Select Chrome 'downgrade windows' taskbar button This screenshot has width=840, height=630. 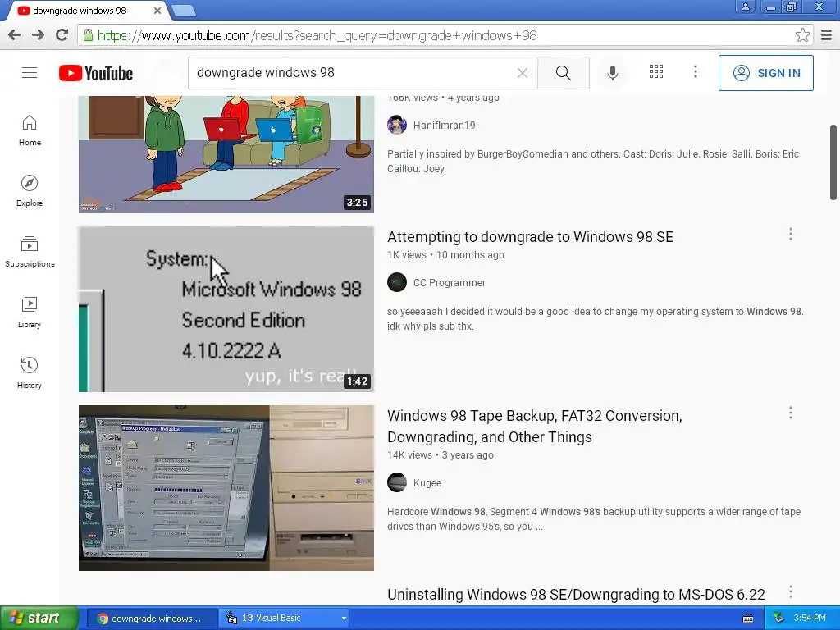pyautogui.click(x=152, y=619)
